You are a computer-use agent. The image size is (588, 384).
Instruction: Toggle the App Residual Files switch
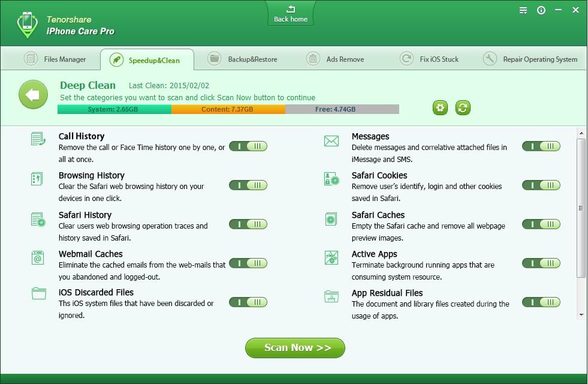coord(541,302)
